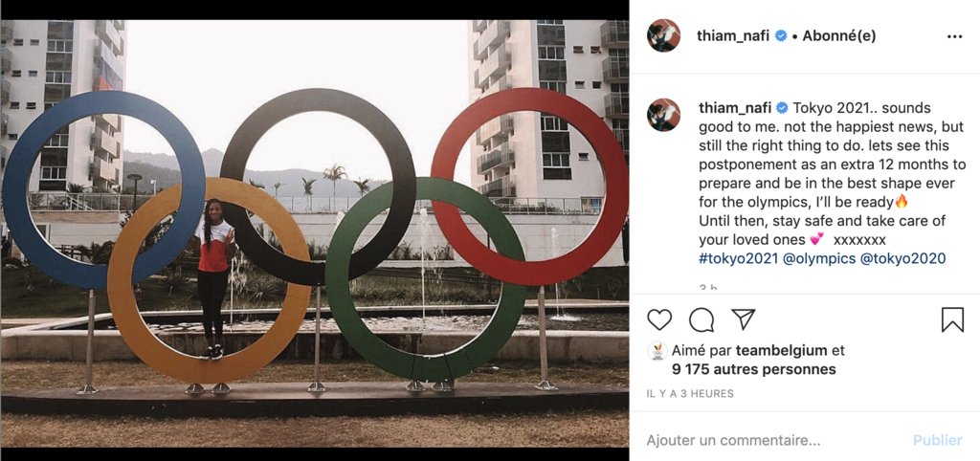Viewport: 980px width, 461px height.
Task: View the 9 175 autres personnes likes list
Action: (754, 369)
